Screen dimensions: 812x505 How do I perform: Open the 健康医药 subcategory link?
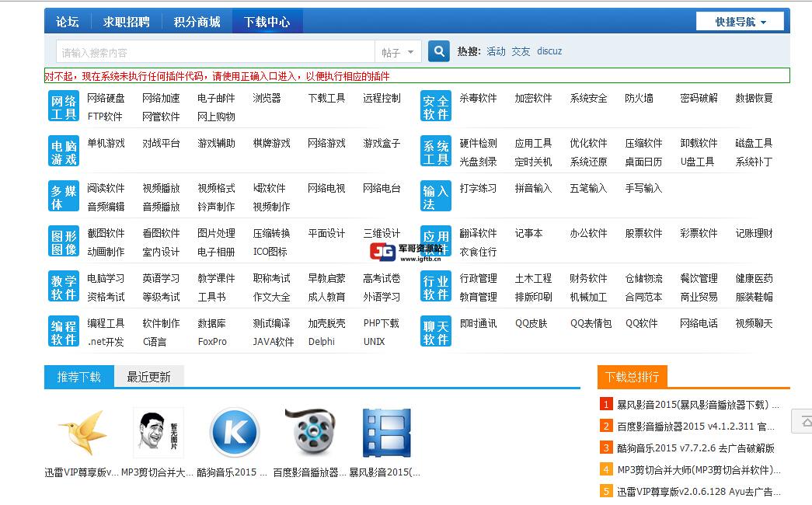click(754, 278)
